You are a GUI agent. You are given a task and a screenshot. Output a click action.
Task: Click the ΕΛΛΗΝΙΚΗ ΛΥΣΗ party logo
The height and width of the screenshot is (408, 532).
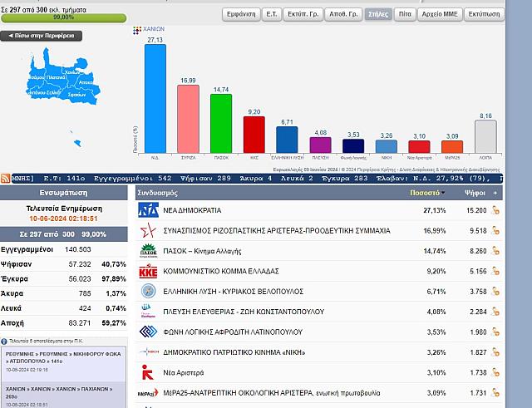[x=148, y=291]
